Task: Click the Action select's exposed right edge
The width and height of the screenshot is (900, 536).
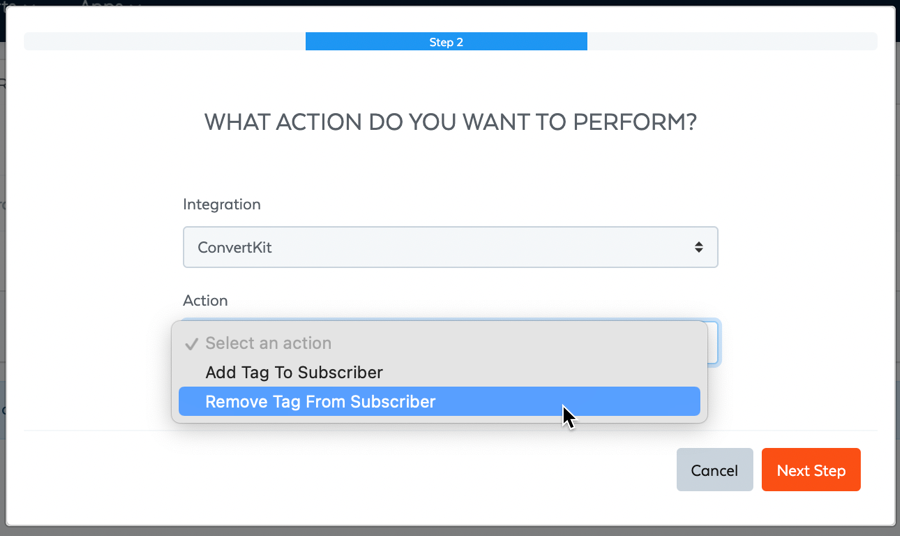Action: [713, 343]
